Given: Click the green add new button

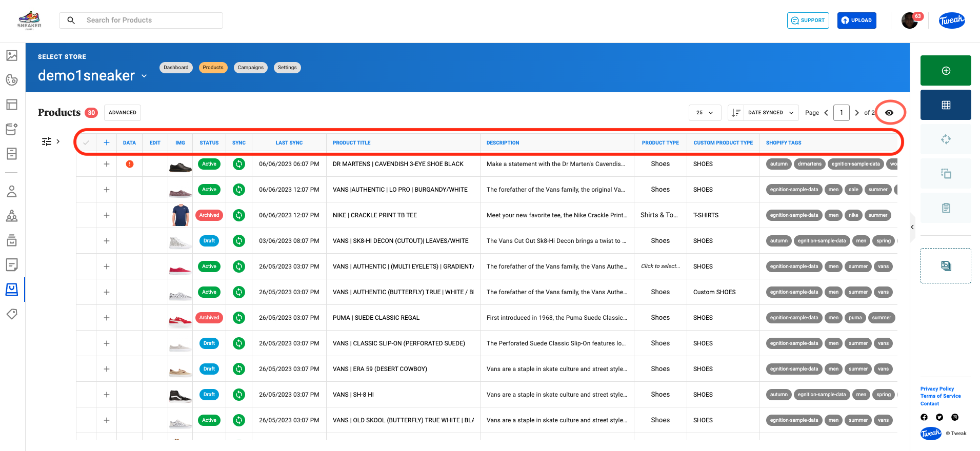Looking at the screenshot, I should (x=946, y=70).
